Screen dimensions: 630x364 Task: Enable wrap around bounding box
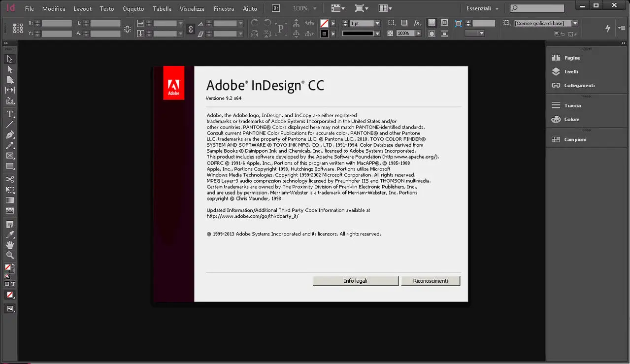coord(444,23)
